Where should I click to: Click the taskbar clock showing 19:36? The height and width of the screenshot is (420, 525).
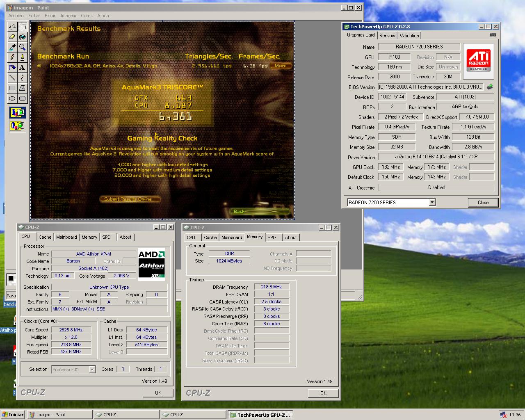[515, 415]
